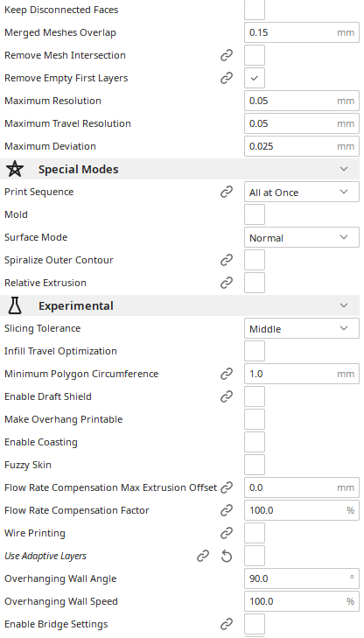Click the Special Modes star icon
The width and height of the screenshot is (364, 638).
click(x=15, y=169)
